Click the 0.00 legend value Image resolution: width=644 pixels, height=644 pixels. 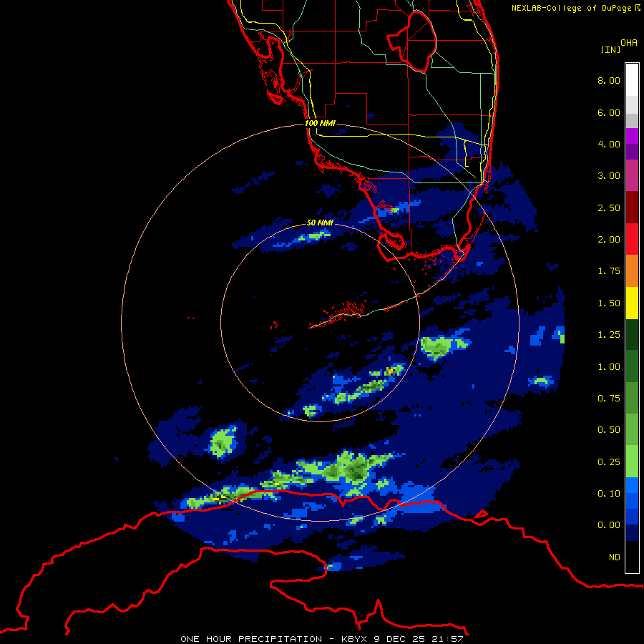tap(609, 525)
